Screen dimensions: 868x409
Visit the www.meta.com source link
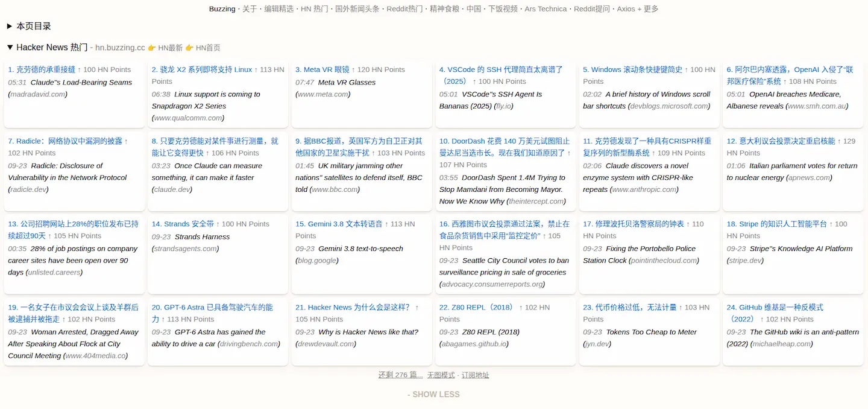click(x=322, y=95)
